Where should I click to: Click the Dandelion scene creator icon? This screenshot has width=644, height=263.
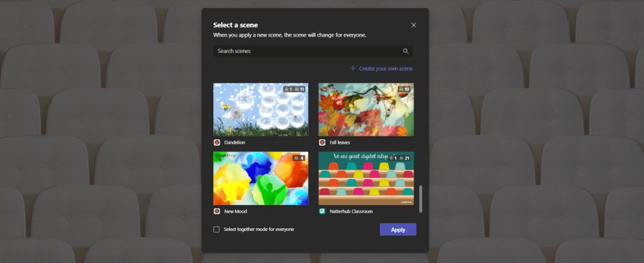click(217, 143)
